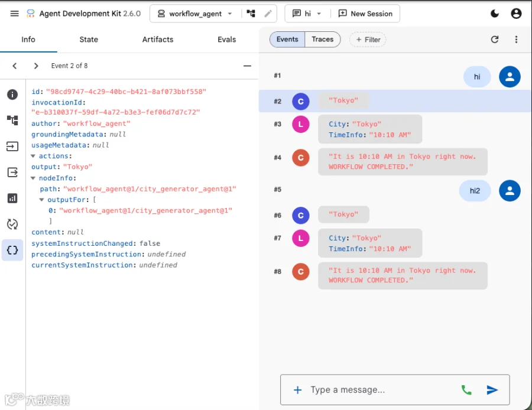Viewport: 532px width, 410px height.
Task: Click 'Event 2 of 8' label
Action: coord(69,66)
